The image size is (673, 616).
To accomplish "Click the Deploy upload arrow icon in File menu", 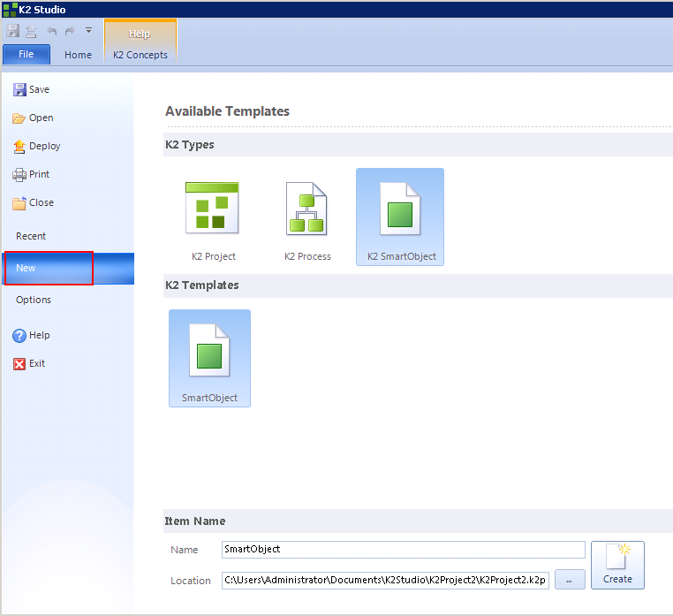I will (19, 147).
